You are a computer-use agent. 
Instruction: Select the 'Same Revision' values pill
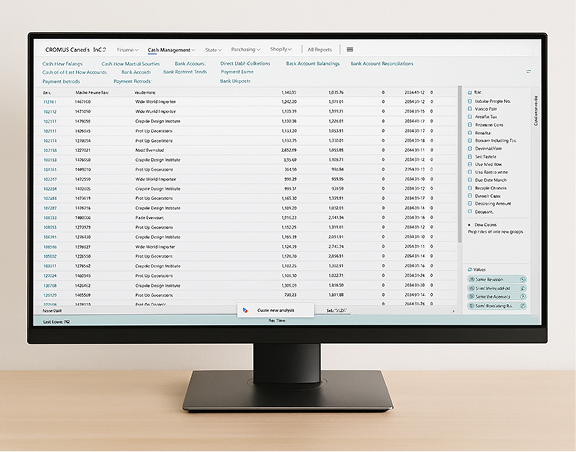[497, 279]
